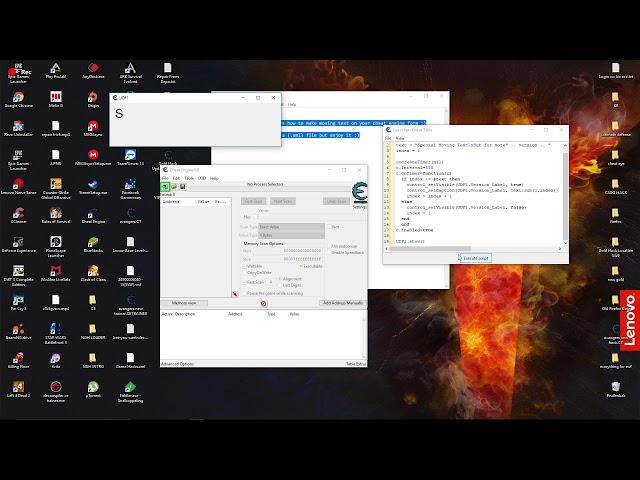Select the Alignment radio button
The height and width of the screenshot is (480, 640).
pyautogui.click(x=280, y=279)
